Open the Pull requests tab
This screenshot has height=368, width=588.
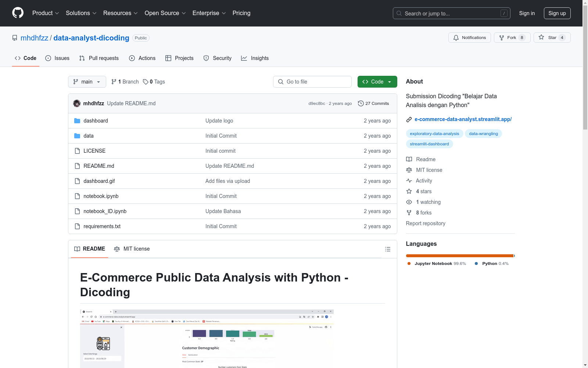(x=99, y=58)
